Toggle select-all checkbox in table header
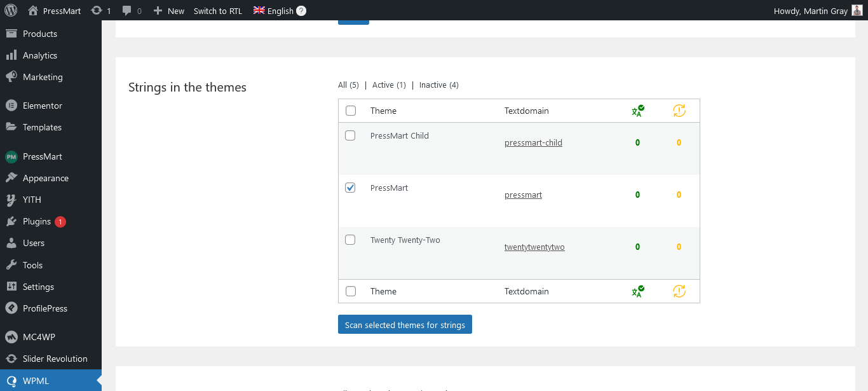This screenshot has width=868, height=391. [x=350, y=111]
